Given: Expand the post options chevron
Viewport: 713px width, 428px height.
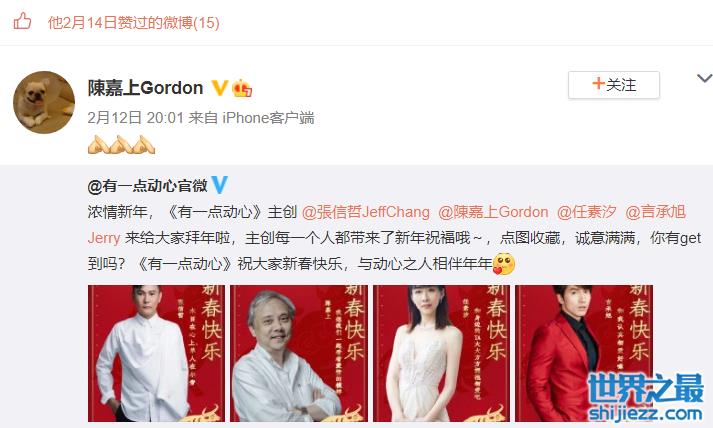Looking at the screenshot, I should (704, 78).
